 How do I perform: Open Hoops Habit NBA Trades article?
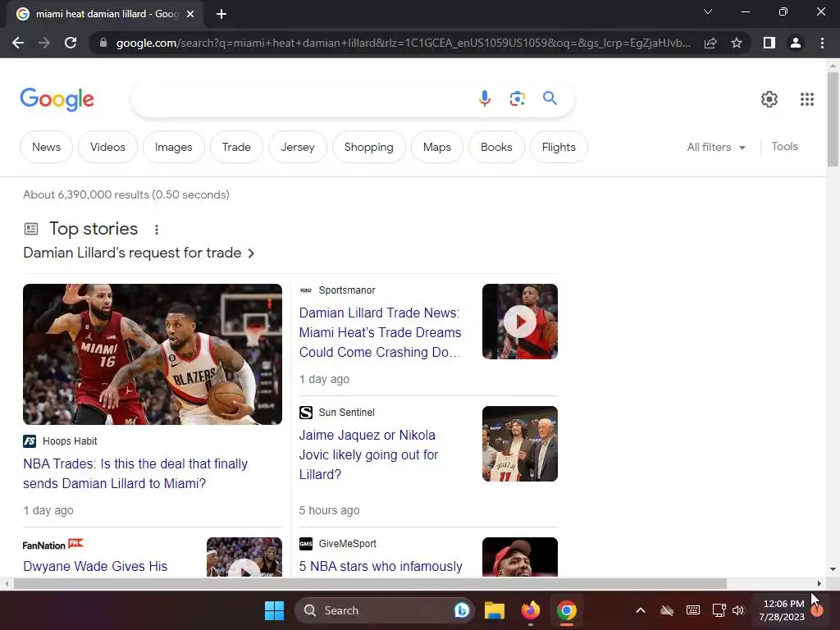135,473
